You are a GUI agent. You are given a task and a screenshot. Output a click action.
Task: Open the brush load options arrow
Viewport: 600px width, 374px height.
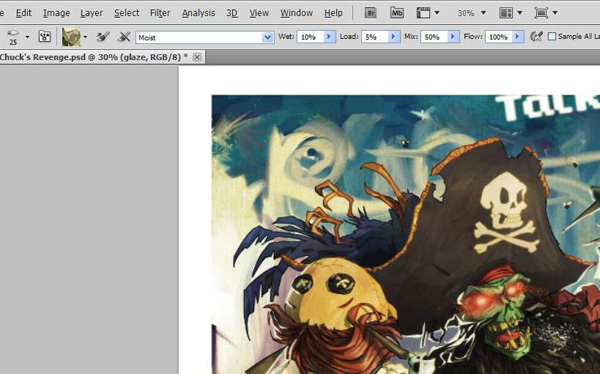pos(85,37)
